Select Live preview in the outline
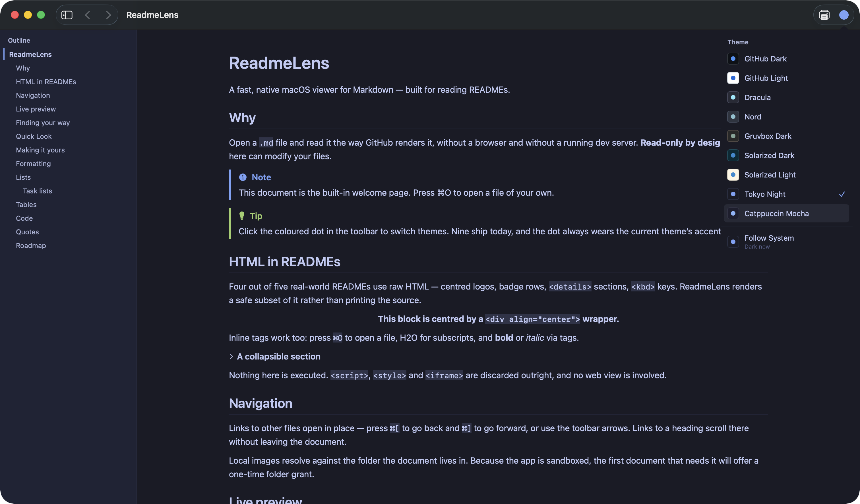860x504 pixels. pyautogui.click(x=36, y=109)
